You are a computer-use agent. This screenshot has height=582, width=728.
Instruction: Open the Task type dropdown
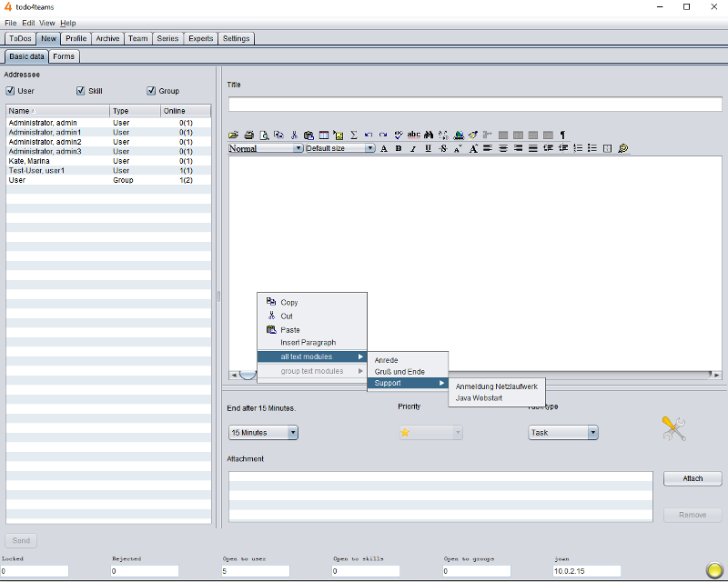[x=563, y=433]
